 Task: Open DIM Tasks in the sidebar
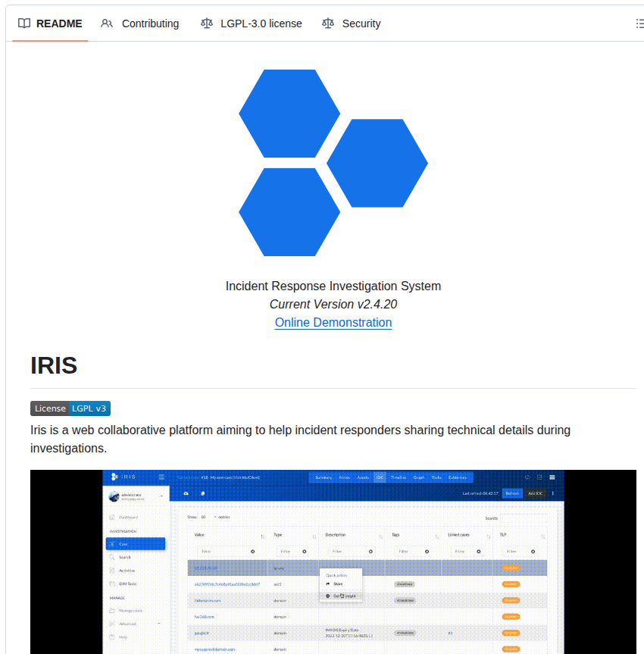(127, 584)
